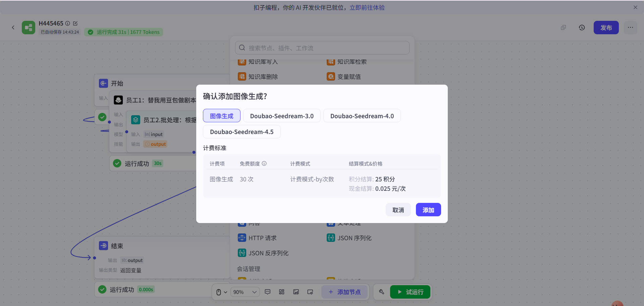Click edit icon beside H445465 title
The width and height of the screenshot is (644, 306).
[x=75, y=23]
